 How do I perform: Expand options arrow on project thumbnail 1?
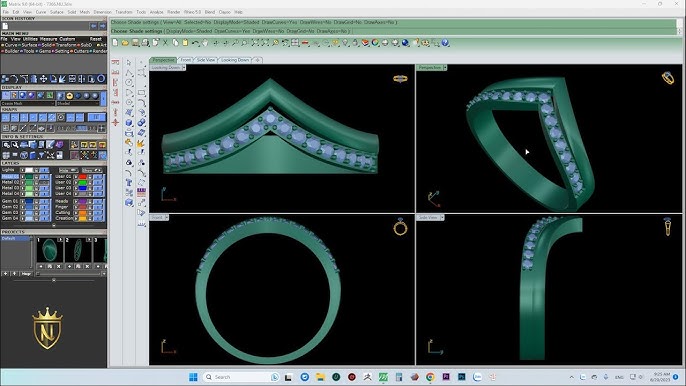pos(60,240)
